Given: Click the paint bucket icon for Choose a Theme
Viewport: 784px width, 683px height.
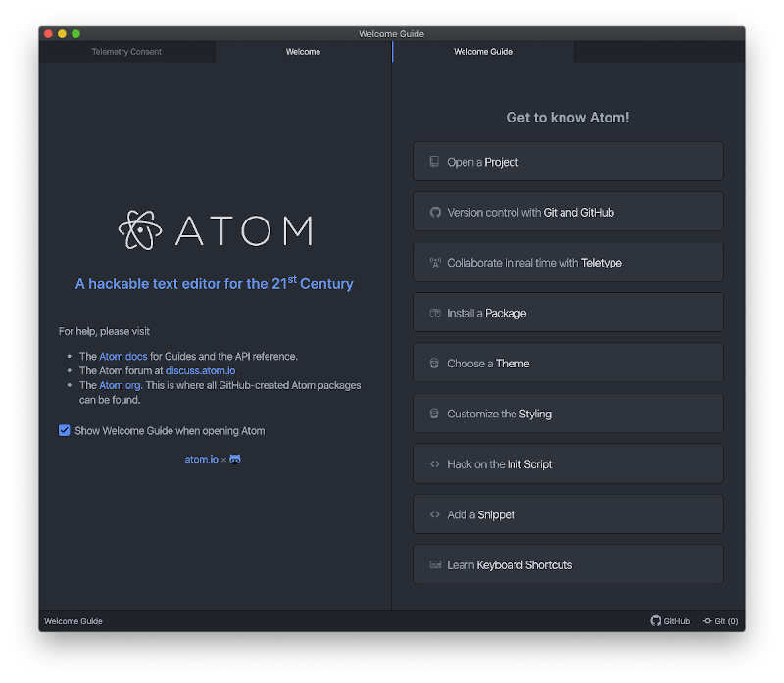Looking at the screenshot, I should (x=434, y=363).
